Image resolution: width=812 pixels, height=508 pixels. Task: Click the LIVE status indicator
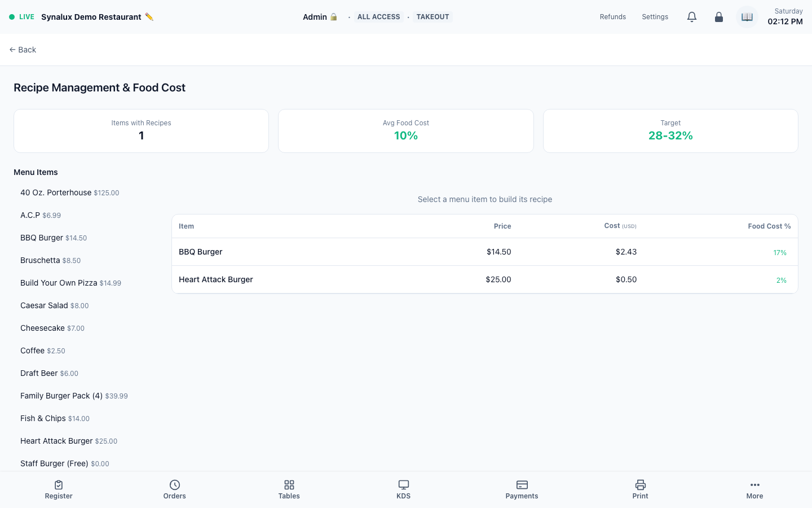click(x=21, y=17)
